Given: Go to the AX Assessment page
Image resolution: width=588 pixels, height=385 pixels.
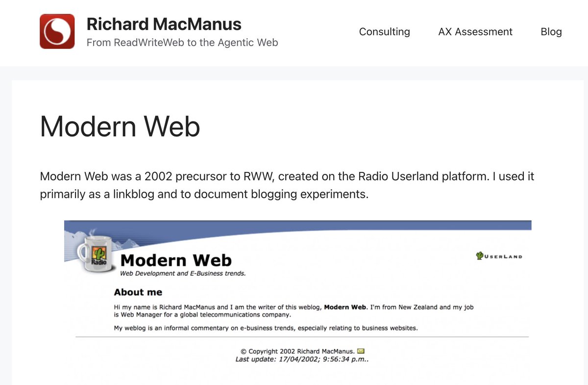Looking at the screenshot, I should (475, 31).
